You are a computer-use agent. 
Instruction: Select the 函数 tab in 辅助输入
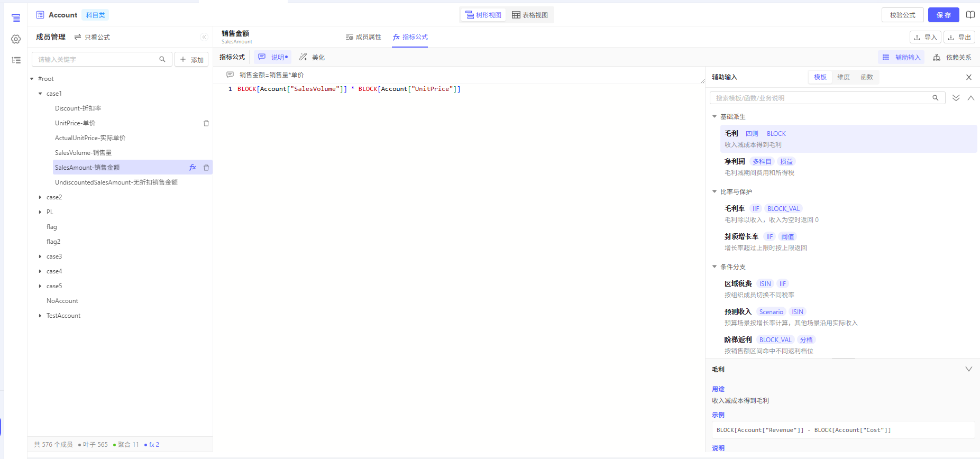point(867,77)
